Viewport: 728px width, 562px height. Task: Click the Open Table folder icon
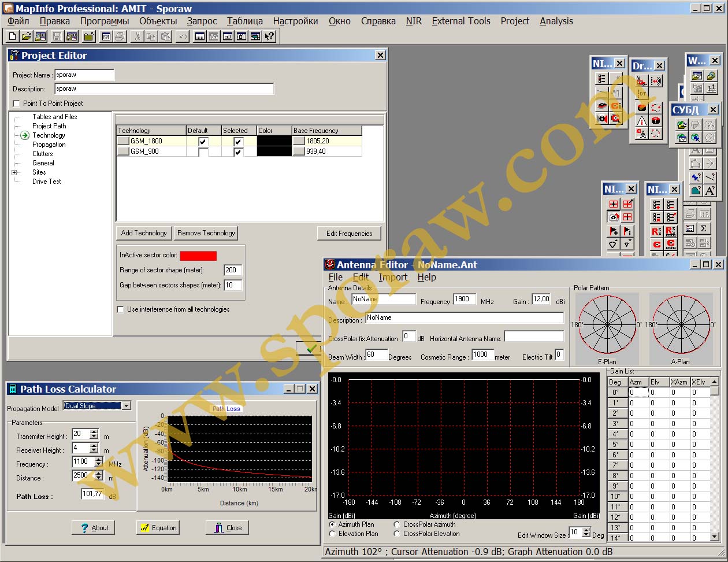[26, 36]
